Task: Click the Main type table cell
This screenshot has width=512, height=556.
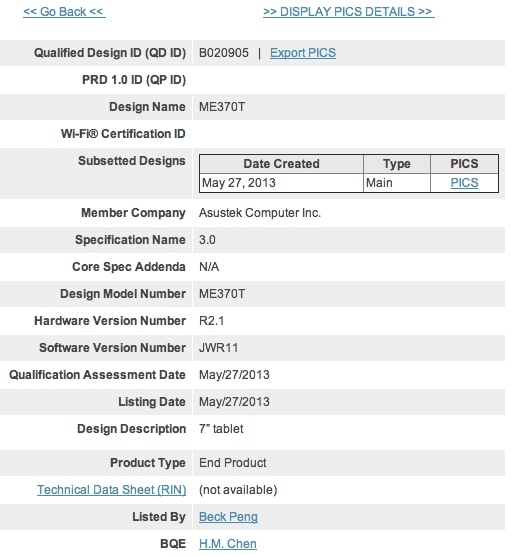Action: [x=397, y=183]
